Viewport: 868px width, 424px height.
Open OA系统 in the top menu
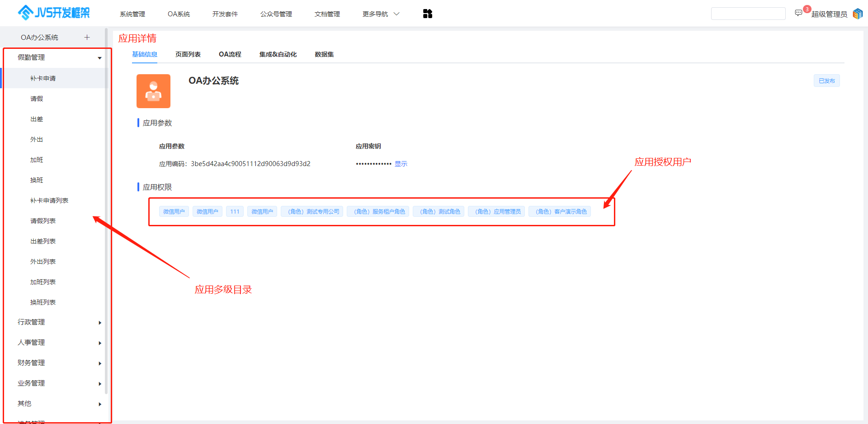click(x=179, y=14)
